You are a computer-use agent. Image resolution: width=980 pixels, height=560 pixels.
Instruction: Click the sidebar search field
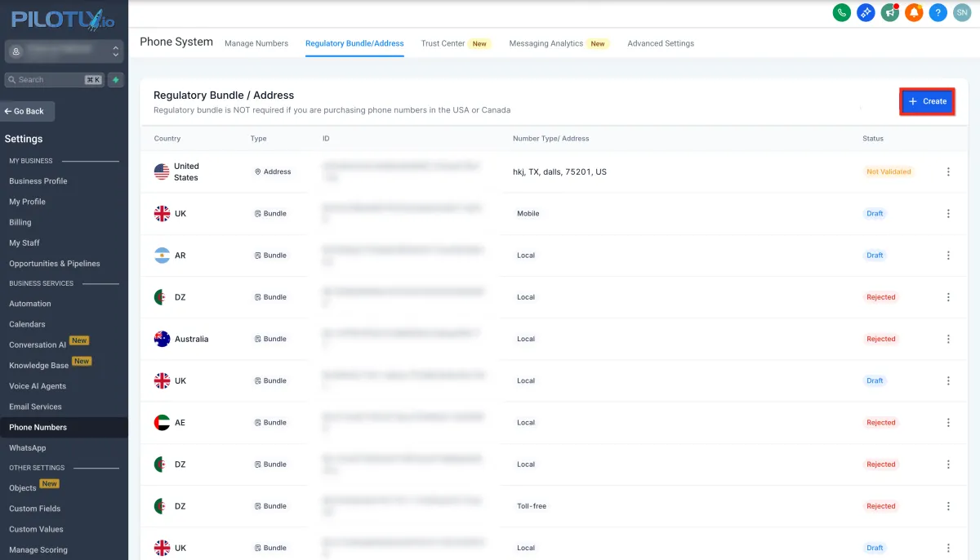[x=54, y=80]
